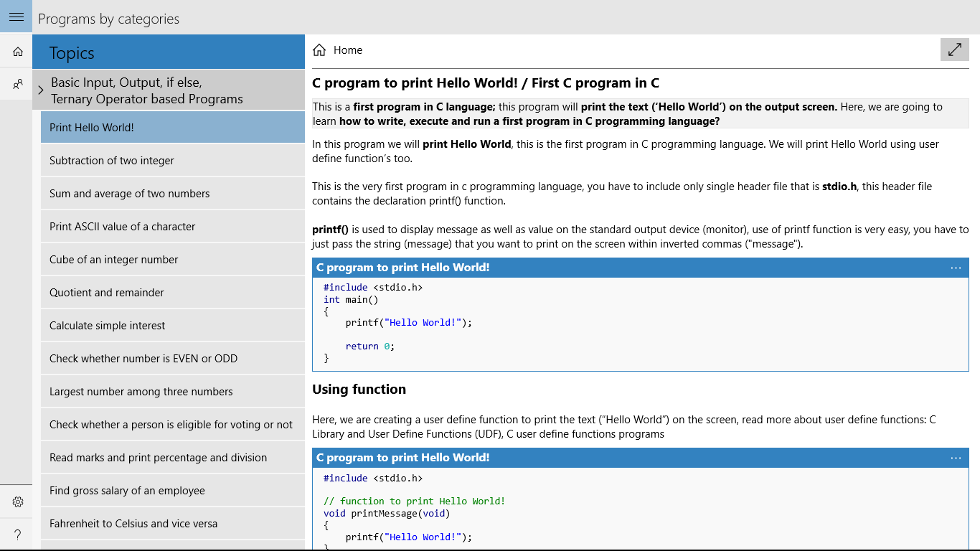The image size is (980, 551).
Task: Choose Calculate simple interest program
Action: pos(172,326)
